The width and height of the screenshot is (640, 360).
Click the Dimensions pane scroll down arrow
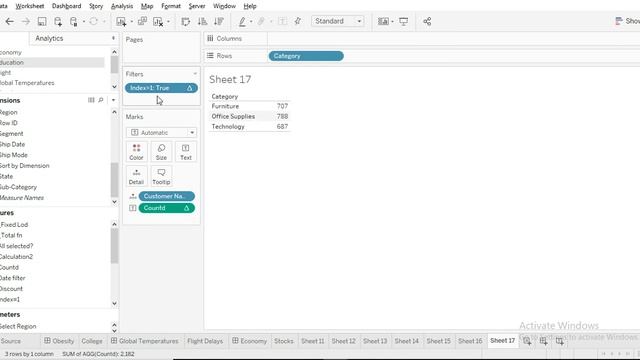(x=114, y=202)
